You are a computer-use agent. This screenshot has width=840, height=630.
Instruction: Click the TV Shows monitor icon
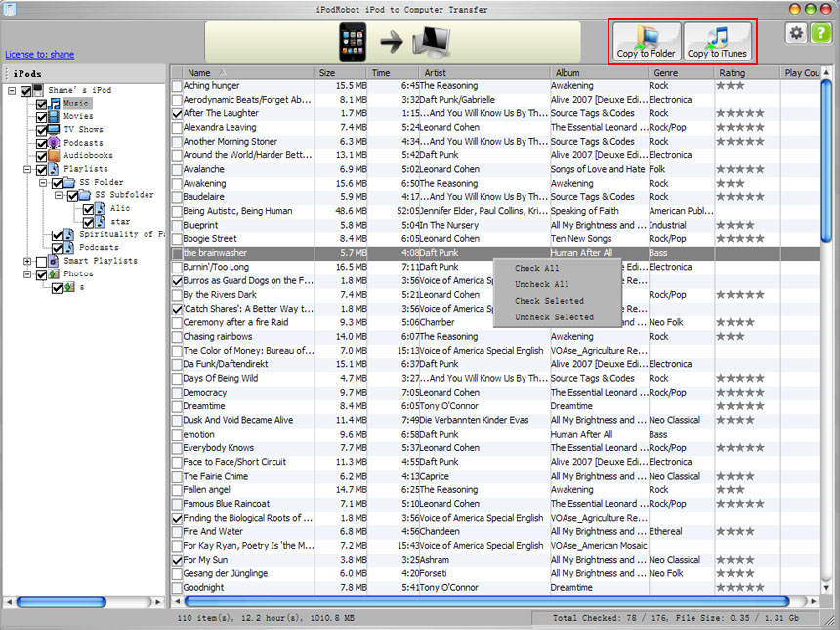[54, 129]
